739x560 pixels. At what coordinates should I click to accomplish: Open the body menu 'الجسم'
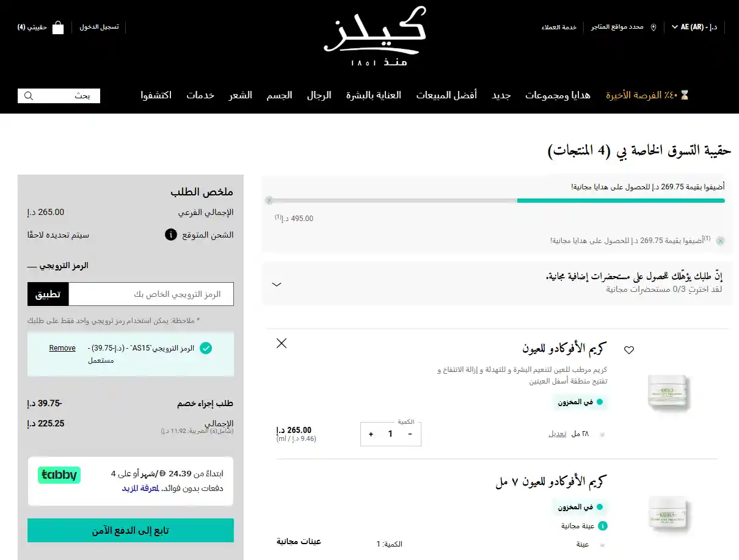[x=279, y=95]
